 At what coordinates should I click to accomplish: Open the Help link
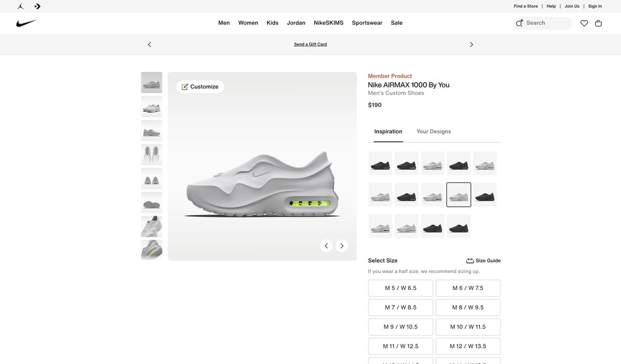(x=551, y=6)
